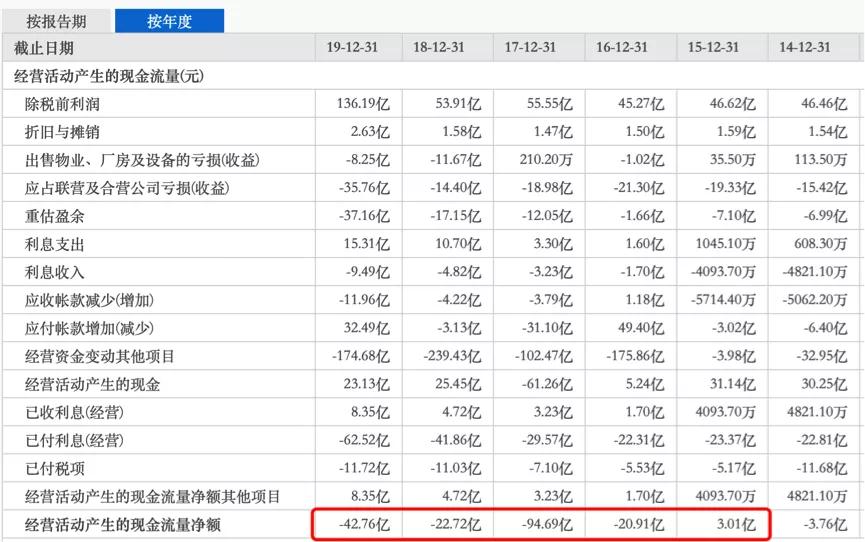Click the -22.72亿 net cash flow value
This screenshot has height=542, width=865.
coord(456,524)
